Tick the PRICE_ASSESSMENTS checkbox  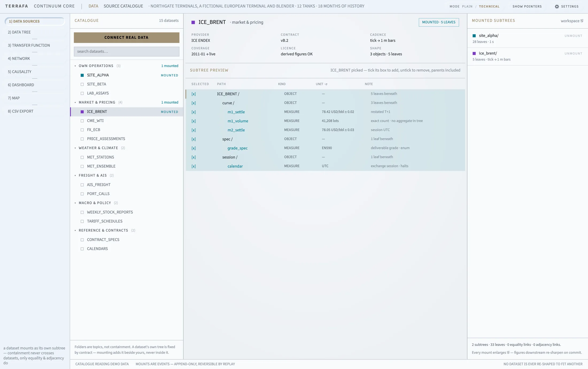tap(82, 139)
